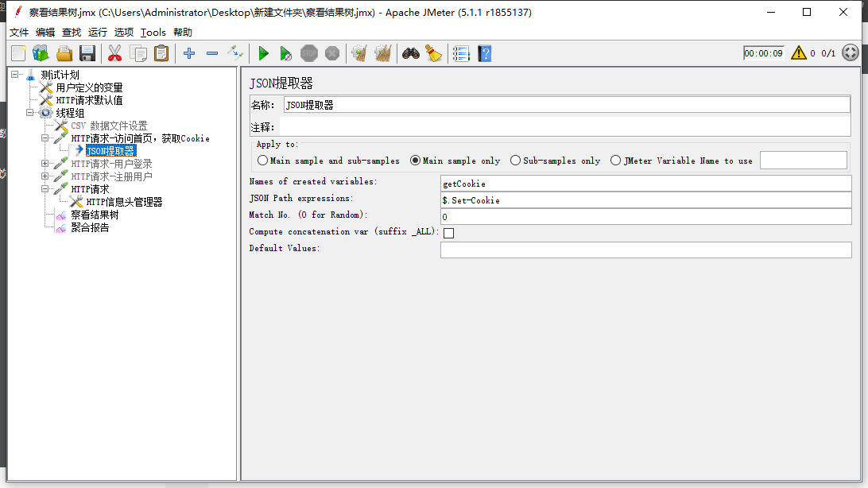Screen dimensions: 868x488
Task: Click the Reset Search brush icon
Action: [433, 54]
